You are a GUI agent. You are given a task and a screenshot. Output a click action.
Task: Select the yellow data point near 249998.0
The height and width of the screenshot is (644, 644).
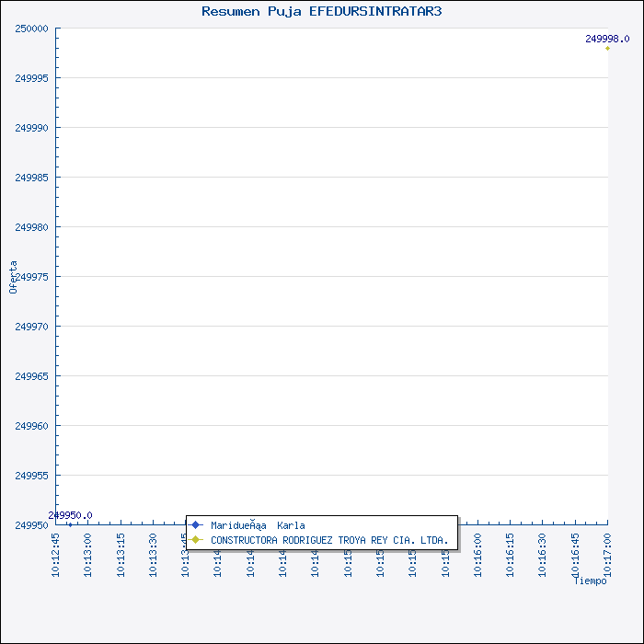tap(607, 49)
